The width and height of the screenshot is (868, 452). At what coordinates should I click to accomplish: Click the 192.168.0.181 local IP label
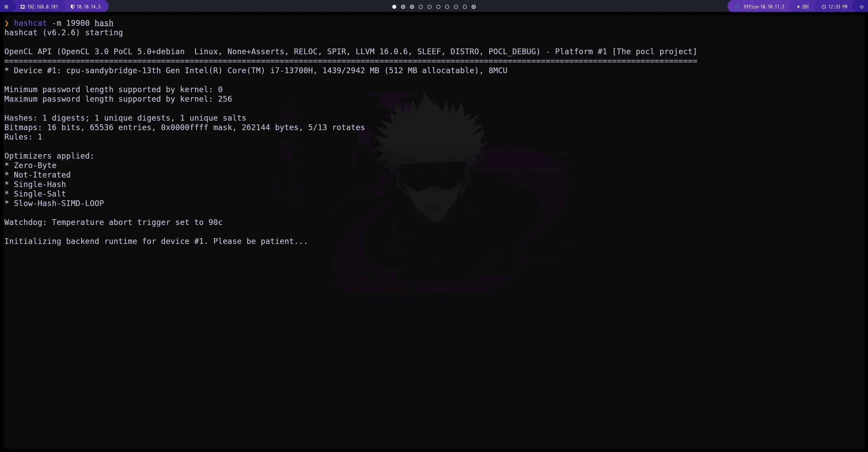point(42,7)
